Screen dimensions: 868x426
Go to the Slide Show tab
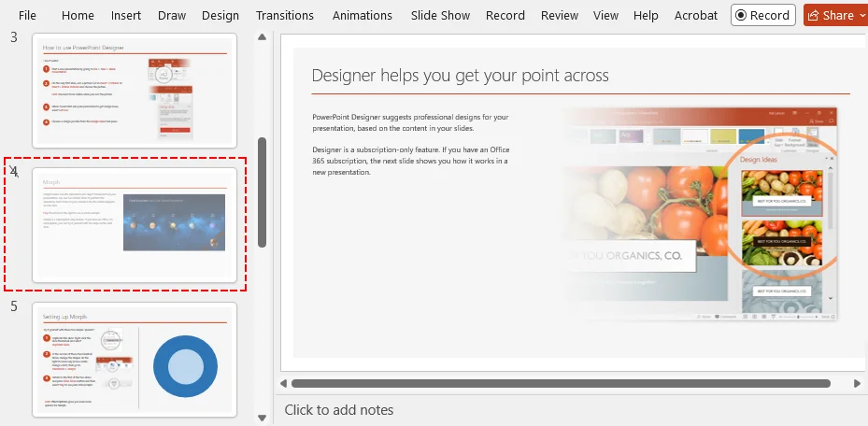pyautogui.click(x=440, y=16)
